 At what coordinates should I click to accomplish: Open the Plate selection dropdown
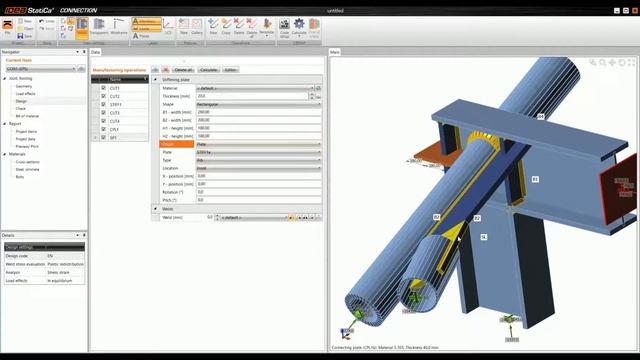click(x=259, y=152)
